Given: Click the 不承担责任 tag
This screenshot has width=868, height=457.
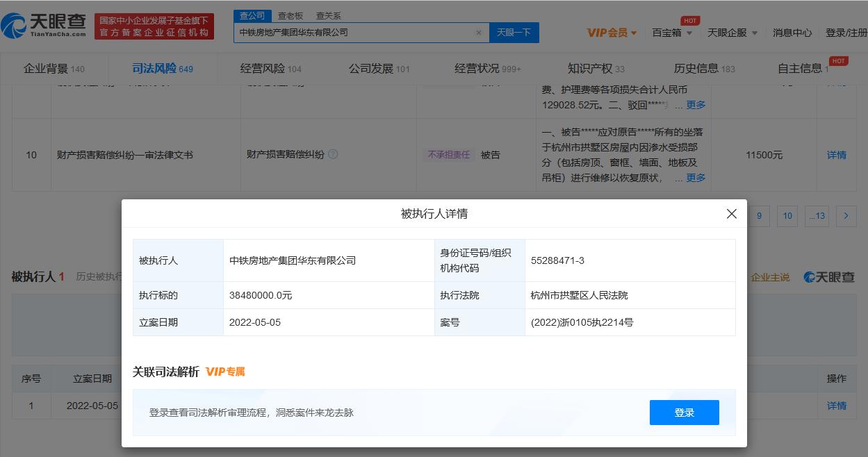Looking at the screenshot, I should (448, 155).
